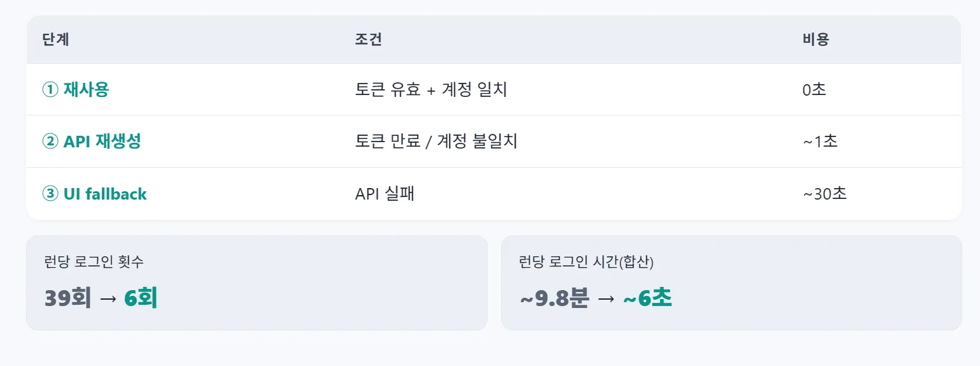980x366 pixels.
Task: Select the ① 재사용 row label
Action: tap(76, 89)
